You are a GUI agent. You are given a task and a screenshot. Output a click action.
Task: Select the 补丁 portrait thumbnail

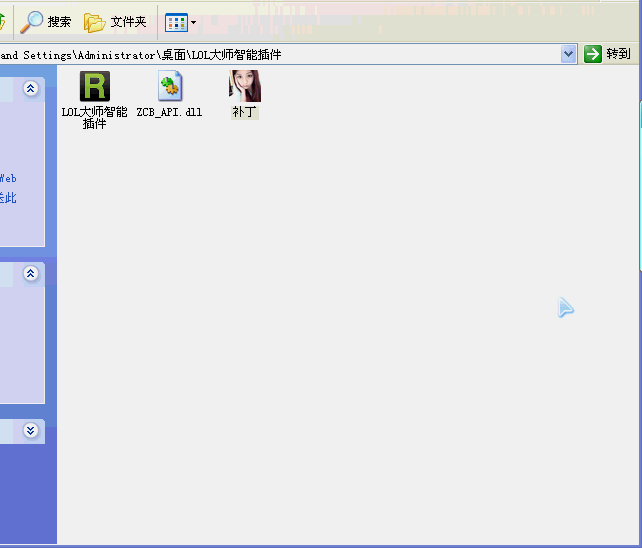point(245,86)
